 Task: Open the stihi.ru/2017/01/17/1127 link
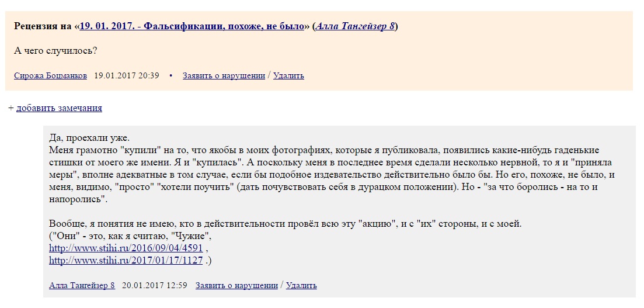(126, 260)
